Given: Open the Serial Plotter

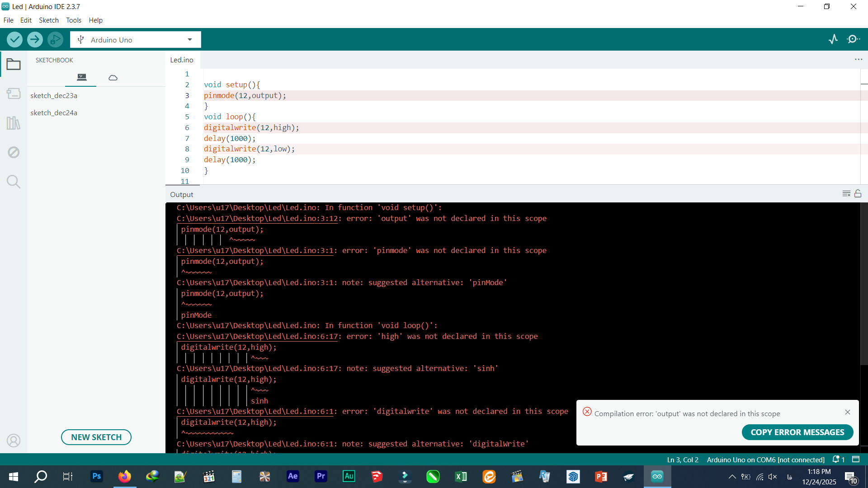Looking at the screenshot, I should (833, 39).
